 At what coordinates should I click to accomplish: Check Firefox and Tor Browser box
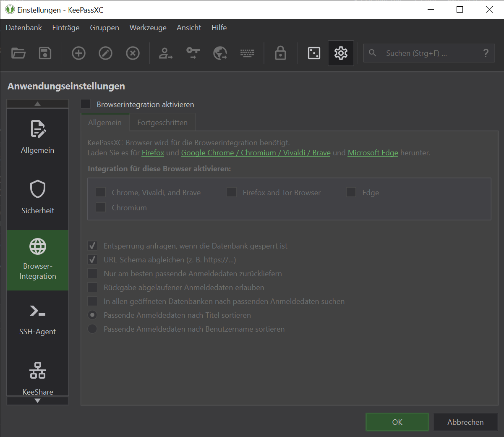(232, 192)
